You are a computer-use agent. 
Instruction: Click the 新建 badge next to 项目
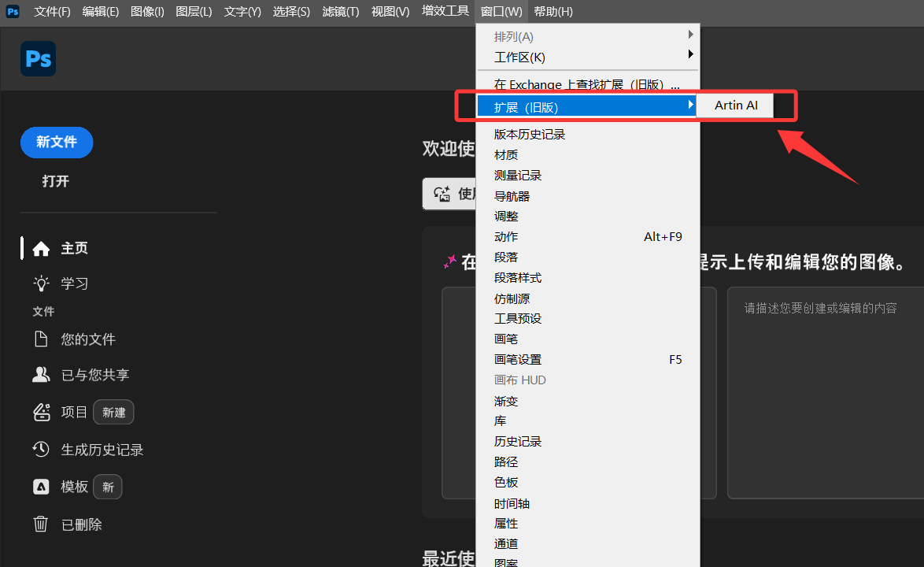pos(114,413)
